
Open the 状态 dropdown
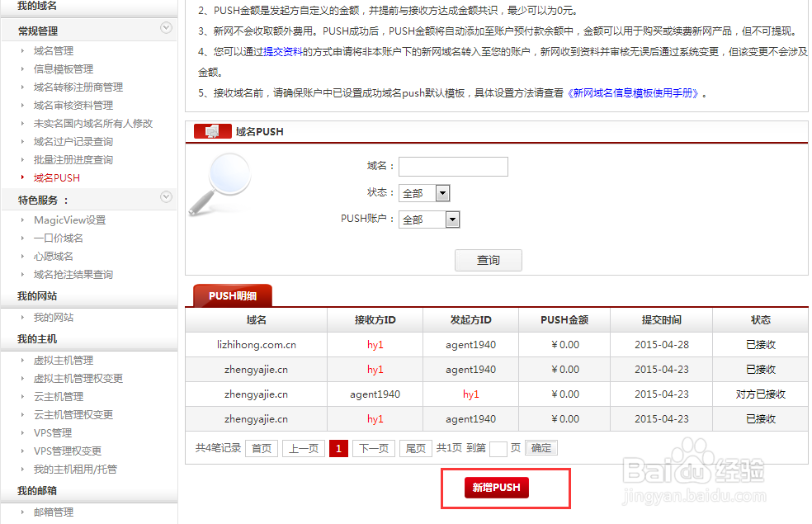pyautogui.click(x=424, y=193)
